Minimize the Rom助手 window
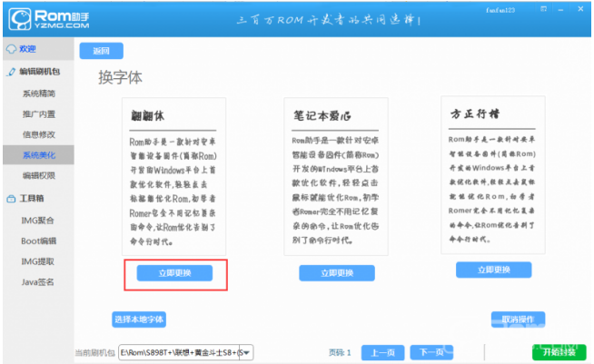This screenshot has width=594, height=364. [560, 9]
